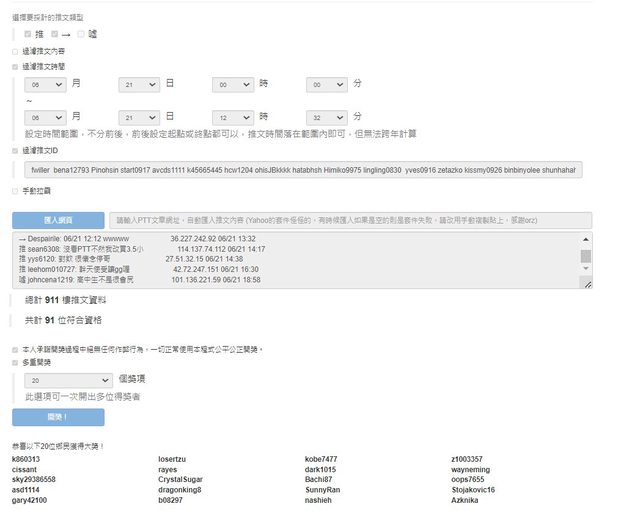Open the start-time hour dropdown
The width and height of the screenshot is (640, 512).
coord(233,86)
